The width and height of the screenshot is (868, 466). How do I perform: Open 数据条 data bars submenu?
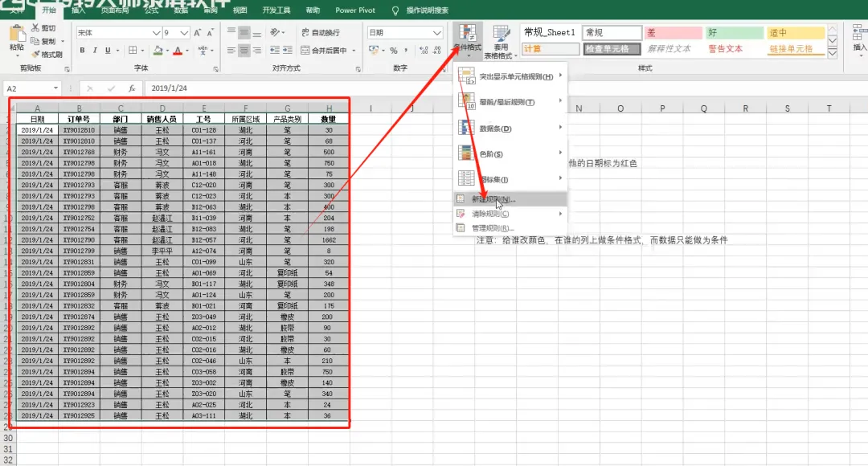(510, 128)
